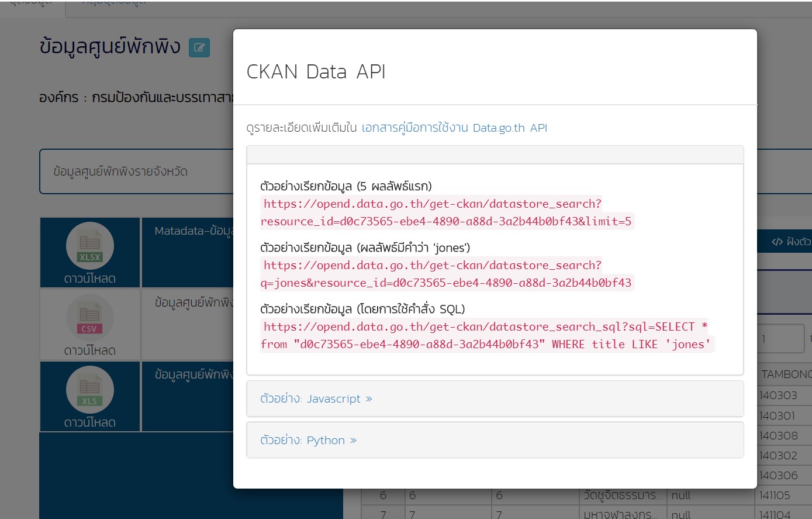Click the 'jones' query example URL

[x=447, y=274]
